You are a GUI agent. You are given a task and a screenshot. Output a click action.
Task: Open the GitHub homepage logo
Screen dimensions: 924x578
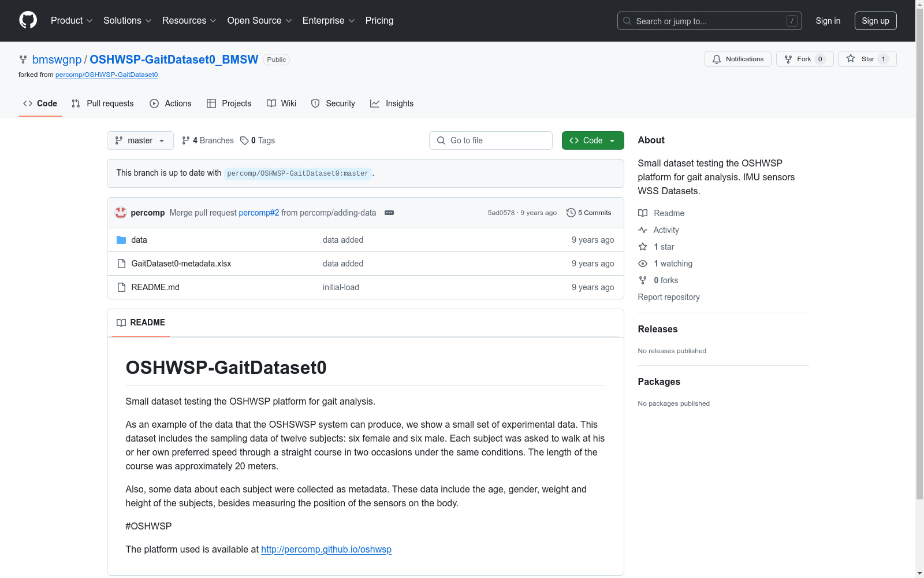[x=28, y=20]
